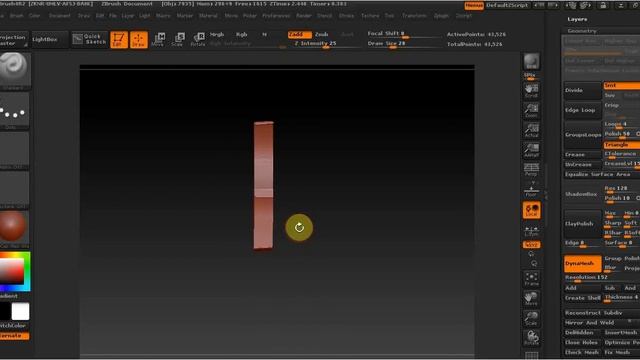Toggle the Rgb mode
Screen dimensions: 640x360
[x=242, y=34]
